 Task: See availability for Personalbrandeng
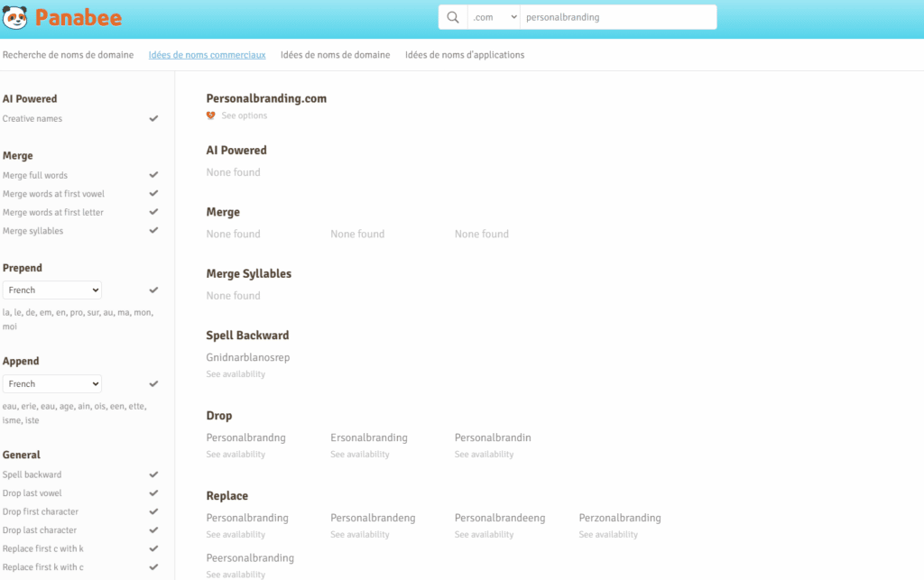pos(360,535)
